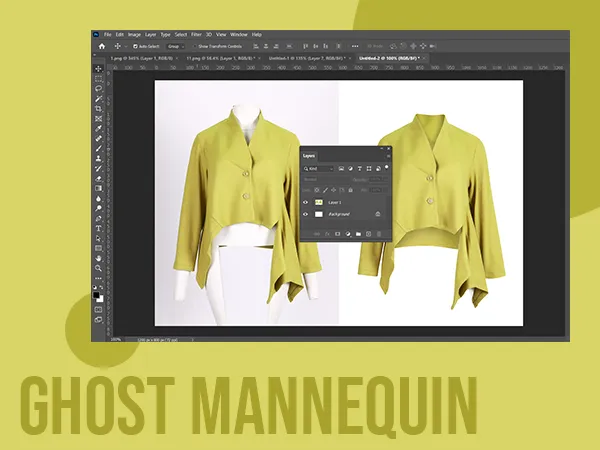Click the add layer style fx icon
Viewport: 600px width, 450px height.
(327, 234)
